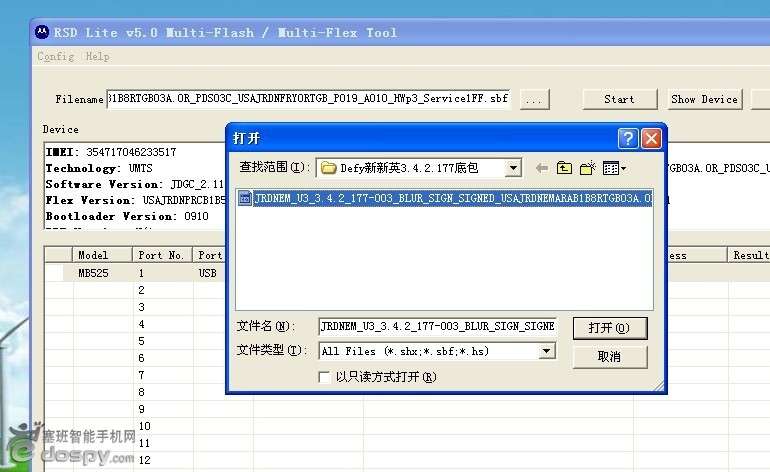Enable the open as read-only checkbox
This screenshot has width=770, height=472.
click(x=324, y=377)
